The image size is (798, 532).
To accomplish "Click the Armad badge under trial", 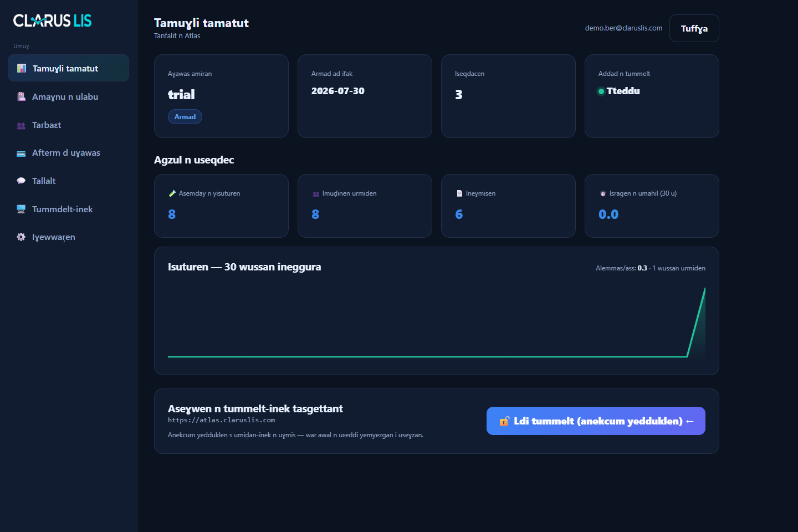I will [185, 116].
